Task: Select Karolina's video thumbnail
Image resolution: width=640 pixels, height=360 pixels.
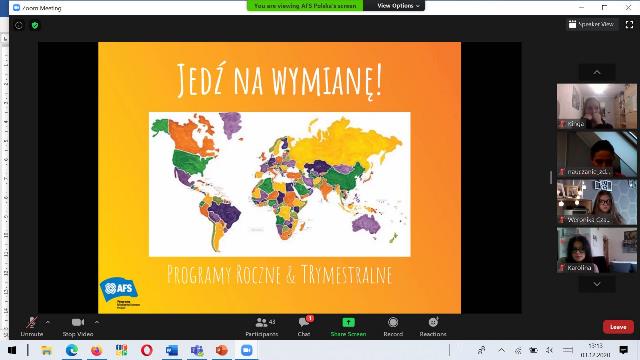Action: [597, 250]
